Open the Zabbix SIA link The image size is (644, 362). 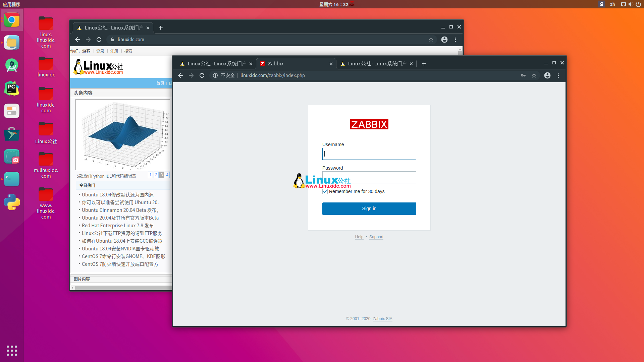click(x=382, y=319)
